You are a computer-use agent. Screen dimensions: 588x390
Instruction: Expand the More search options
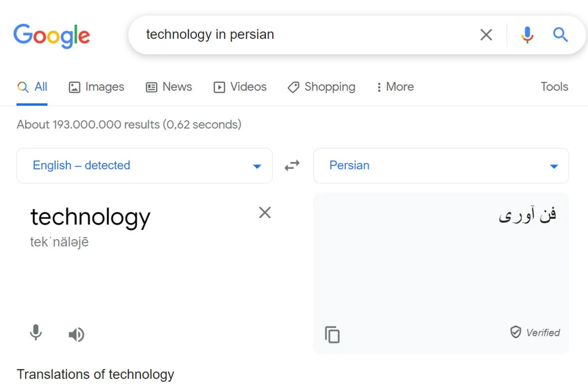point(395,87)
